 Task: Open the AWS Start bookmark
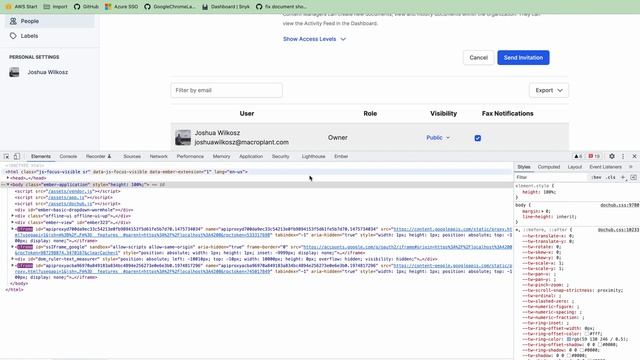coord(22,7)
